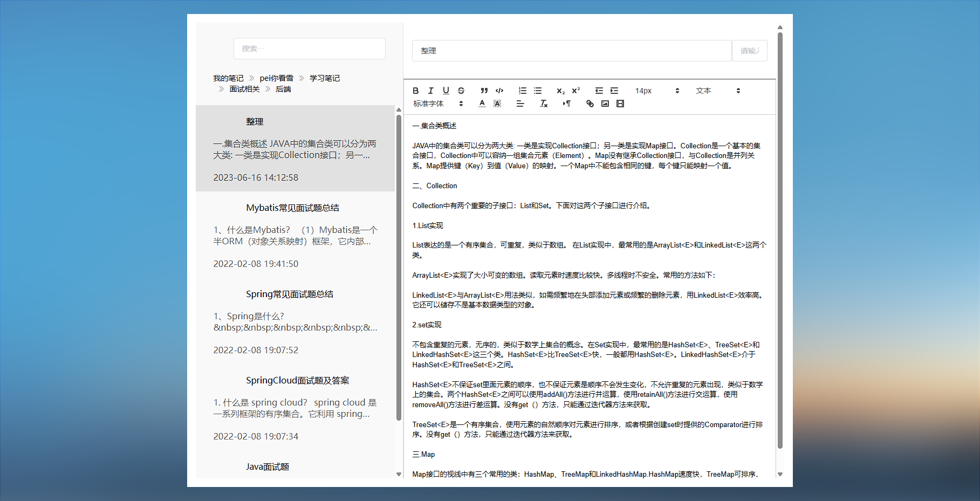Viewport: 980px width, 501px height.
Task: Toggle right-to-left text direction
Action: [x=567, y=104]
